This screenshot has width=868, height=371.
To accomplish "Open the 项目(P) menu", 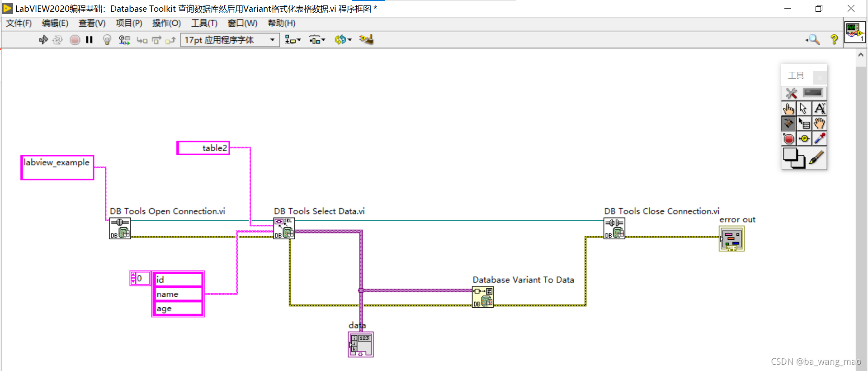I will pos(129,23).
